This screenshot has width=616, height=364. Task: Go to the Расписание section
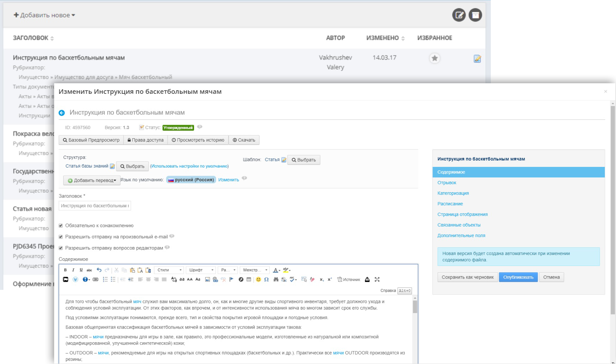point(450,204)
